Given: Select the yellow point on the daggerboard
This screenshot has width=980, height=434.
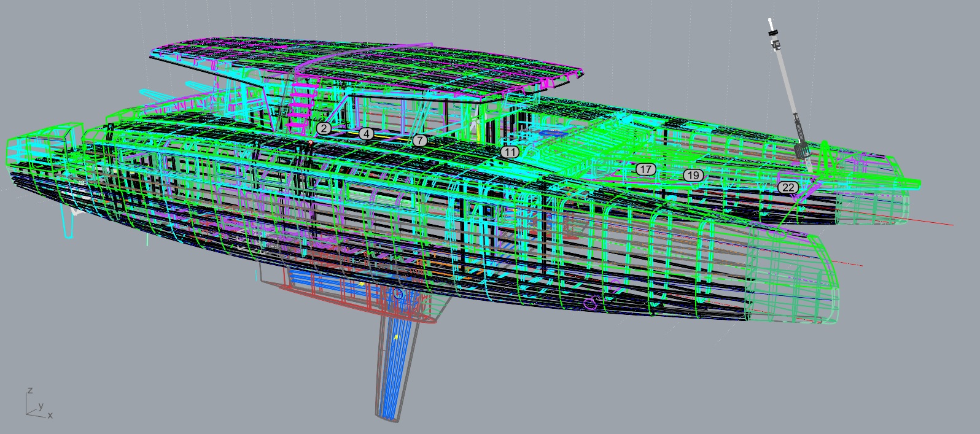Looking at the screenshot, I should coord(396,336).
